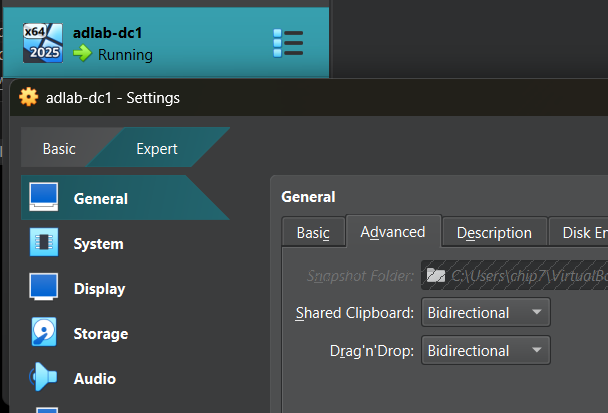Select the Storage settings category

click(125, 334)
